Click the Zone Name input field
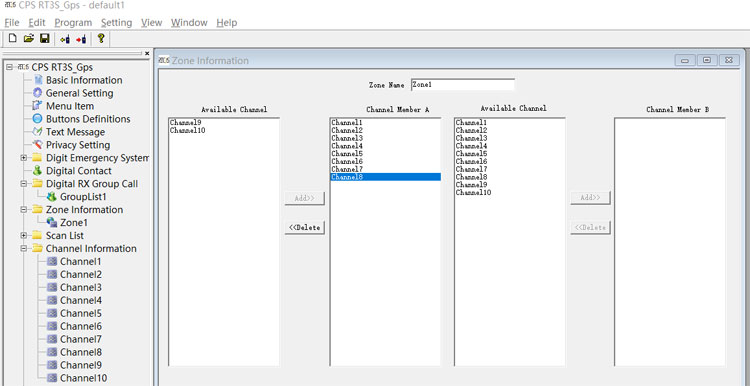 pos(463,85)
